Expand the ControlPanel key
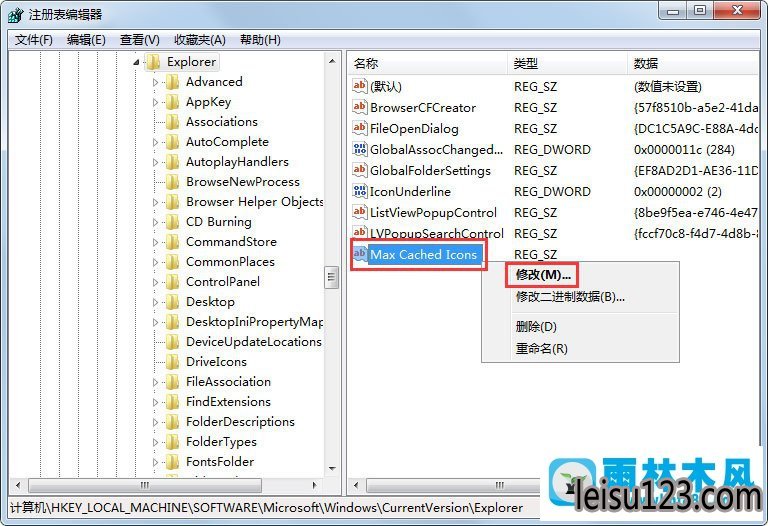Image resolution: width=768 pixels, height=526 pixels. 155,282
